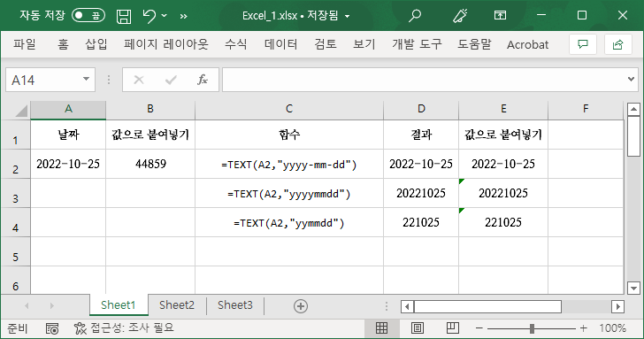Image resolution: width=644 pixels, height=339 pixels.
Task: Open the 수식 ribbon tab
Action: coord(235,44)
